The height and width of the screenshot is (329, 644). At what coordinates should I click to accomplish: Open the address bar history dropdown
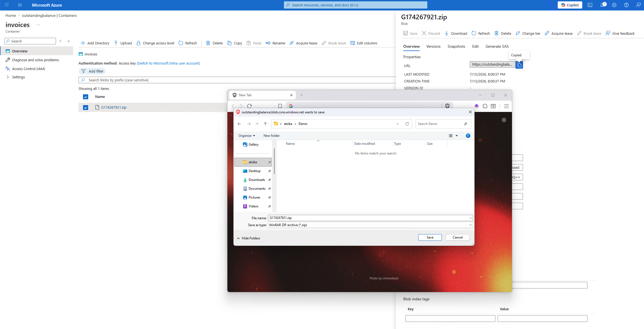[398, 124]
